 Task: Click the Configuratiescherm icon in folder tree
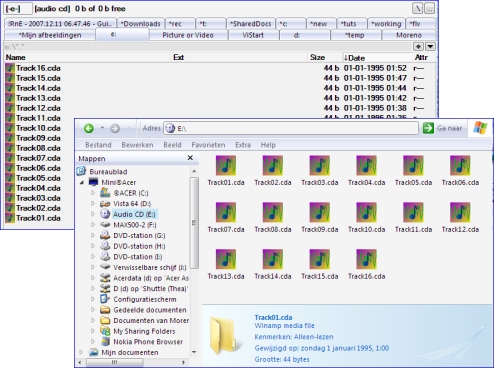tap(105, 299)
